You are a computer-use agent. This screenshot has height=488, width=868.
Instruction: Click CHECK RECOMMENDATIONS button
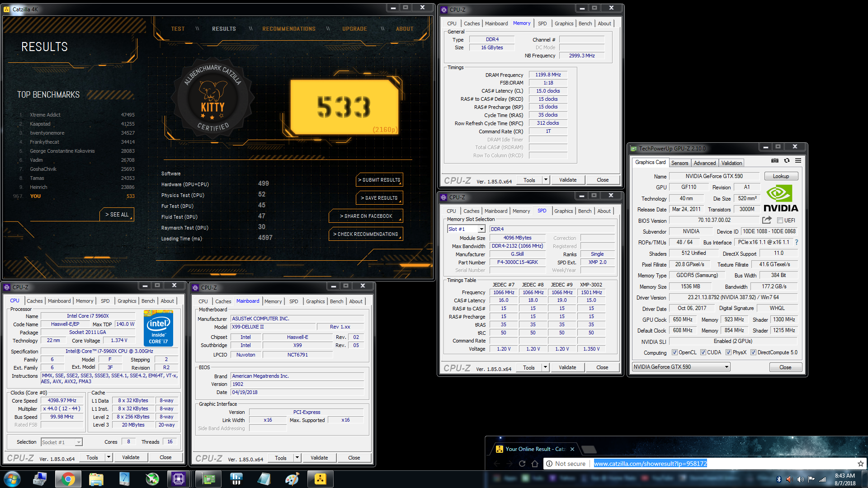[x=366, y=234]
